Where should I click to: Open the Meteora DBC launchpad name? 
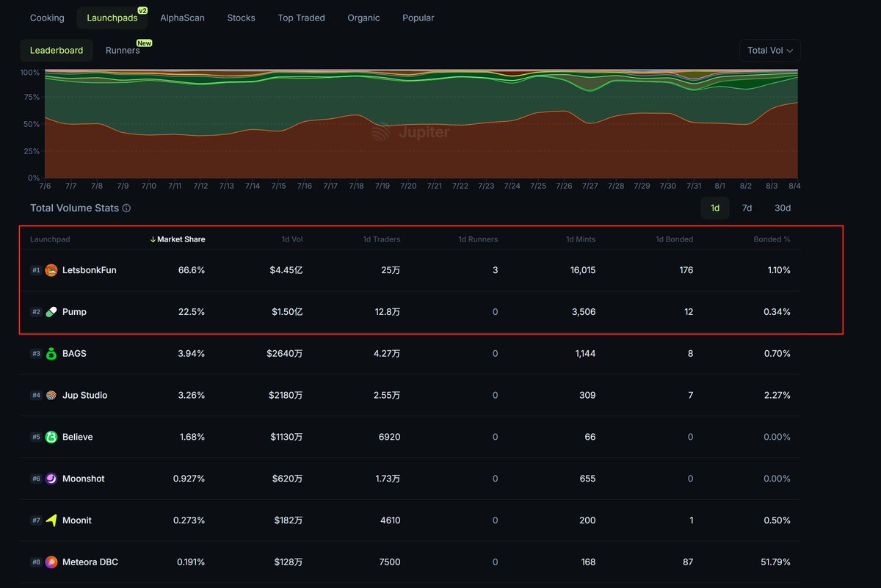[x=90, y=562]
